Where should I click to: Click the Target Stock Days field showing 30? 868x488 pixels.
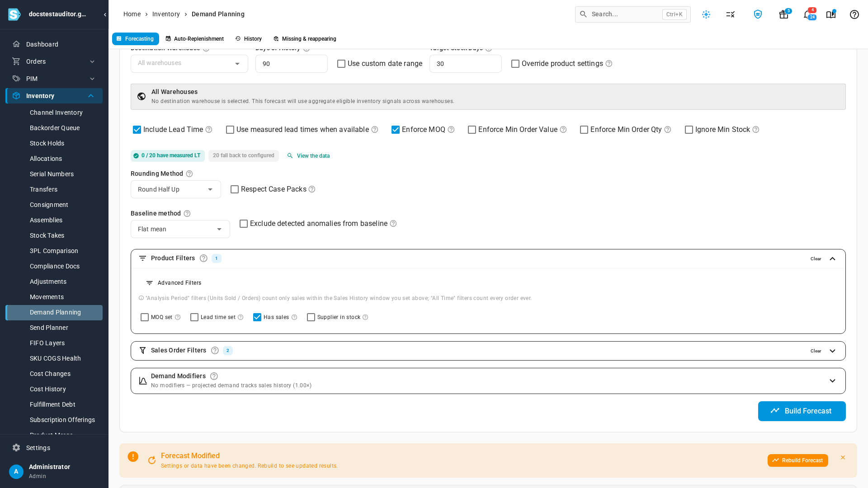pyautogui.click(x=466, y=64)
